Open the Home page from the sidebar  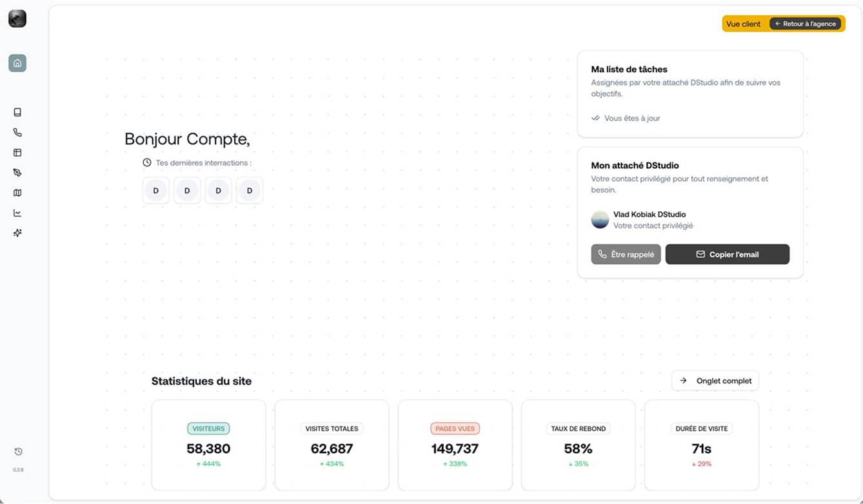17,63
